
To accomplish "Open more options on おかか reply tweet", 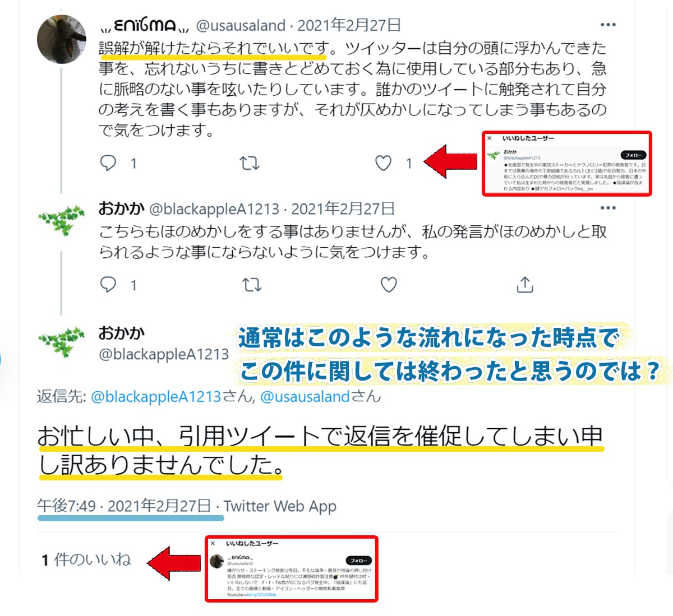I will pyautogui.click(x=608, y=208).
